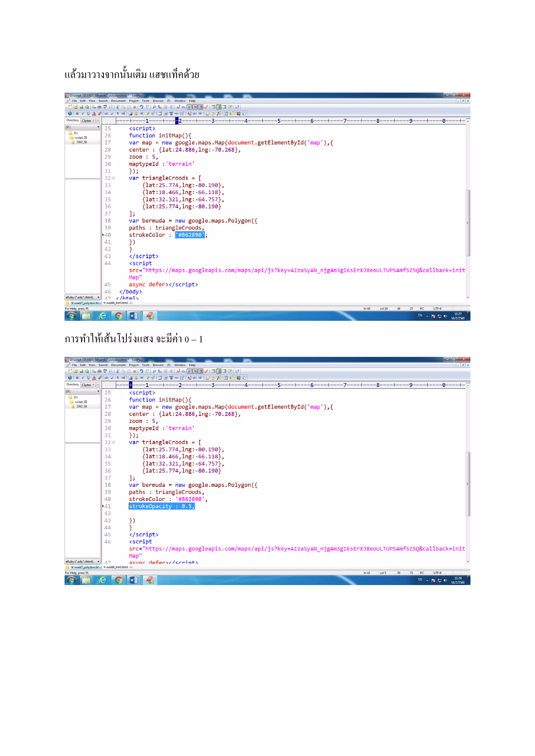Open eRuby file filter dropdown in lower window
Image resolution: width=535 pixels, height=756 pixels.
pos(98,562)
